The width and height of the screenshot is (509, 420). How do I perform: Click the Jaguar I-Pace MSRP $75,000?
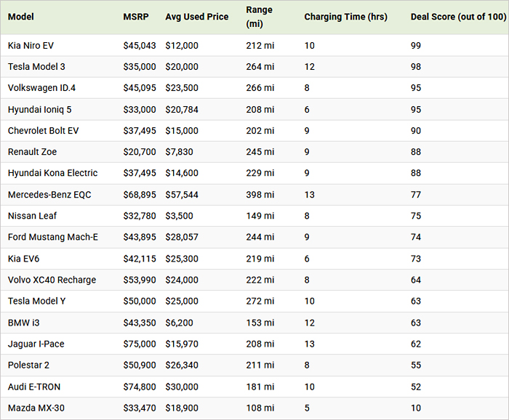pos(139,344)
